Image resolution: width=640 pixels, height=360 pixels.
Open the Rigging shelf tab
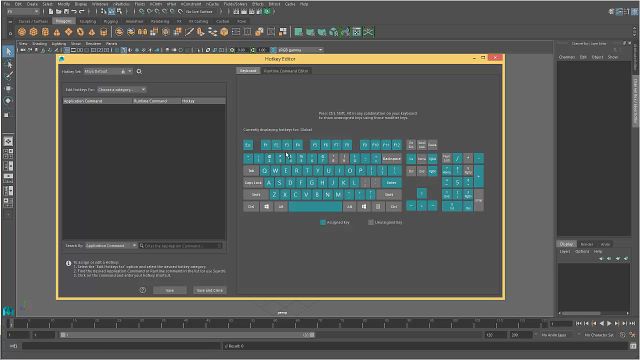click(x=110, y=21)
